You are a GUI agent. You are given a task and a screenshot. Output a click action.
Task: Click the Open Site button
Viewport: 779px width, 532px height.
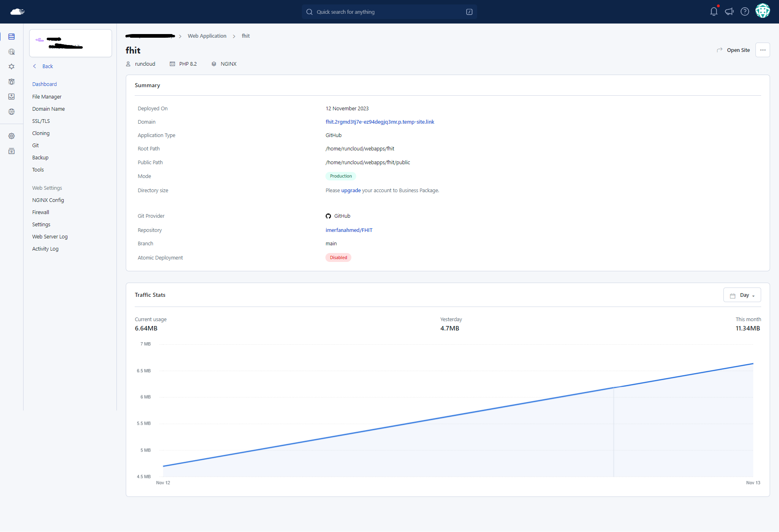[x=734, y=50]
